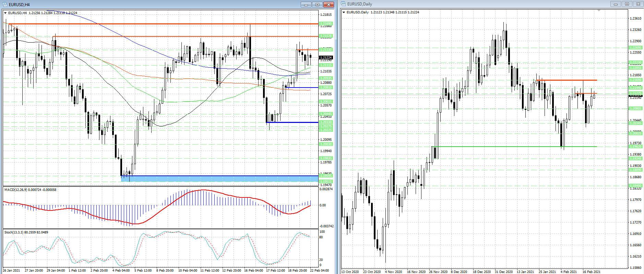
Task: Click the 1.21440 level label on Daily chart
Action: (635, 88)
